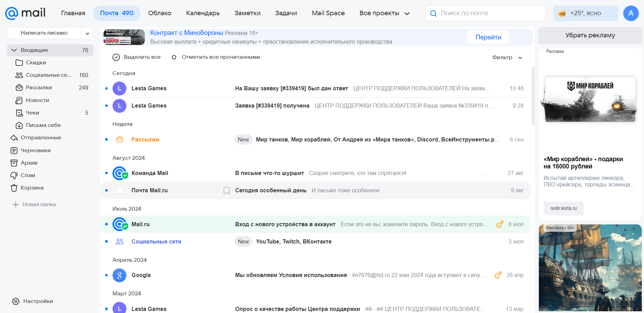Tick the checkbox on Почта Mail.ru email
Image resolution: width=644 pixels, height=313 pixels.
pyautogui.click(x=119, y=191)
